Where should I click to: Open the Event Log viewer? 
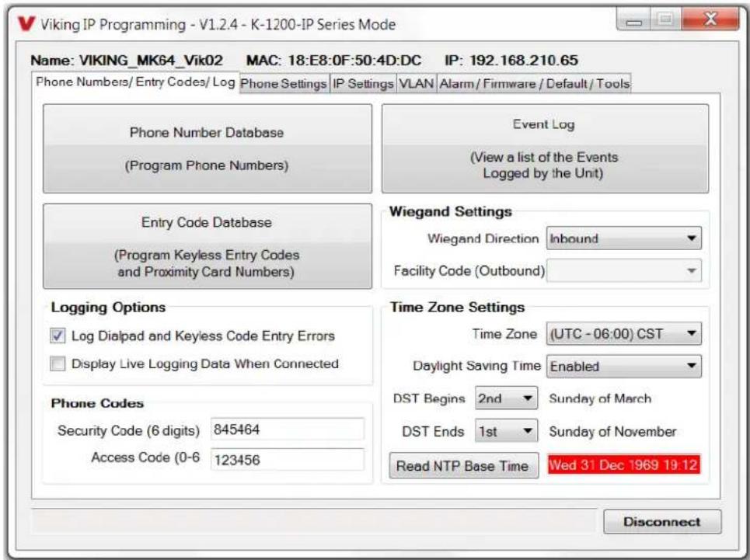coord(545,148)
